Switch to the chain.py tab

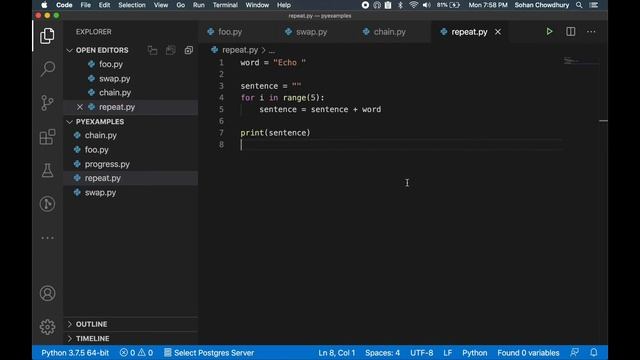389,32
